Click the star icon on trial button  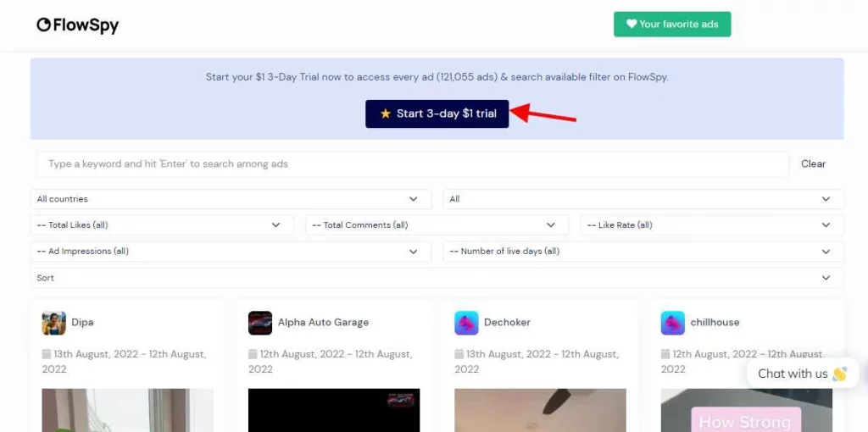(x=386, y=114)
